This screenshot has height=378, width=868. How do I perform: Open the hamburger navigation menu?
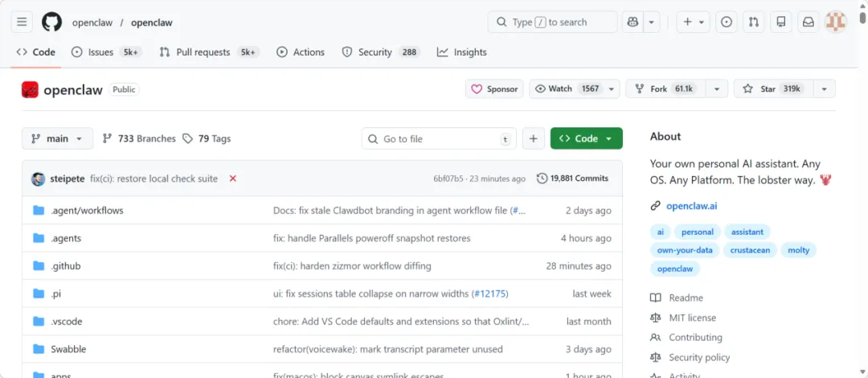(x=22, y=22)
